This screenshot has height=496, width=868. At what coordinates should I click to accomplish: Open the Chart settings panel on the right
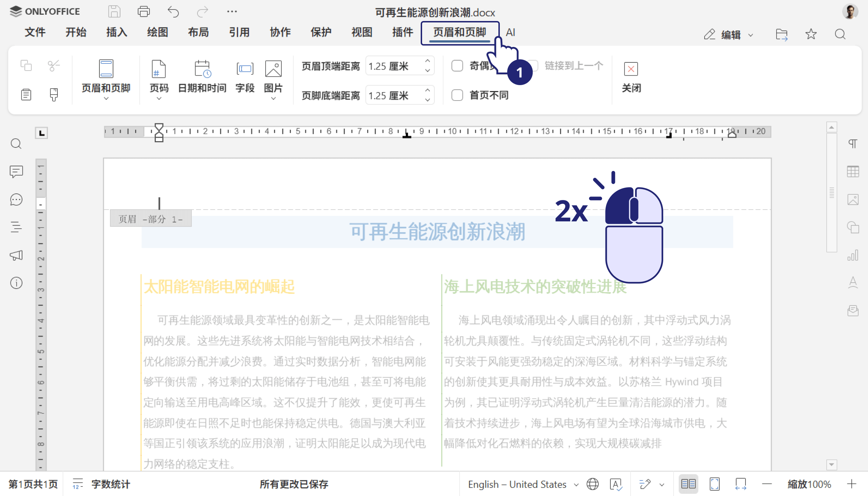(x=853, y=255)
